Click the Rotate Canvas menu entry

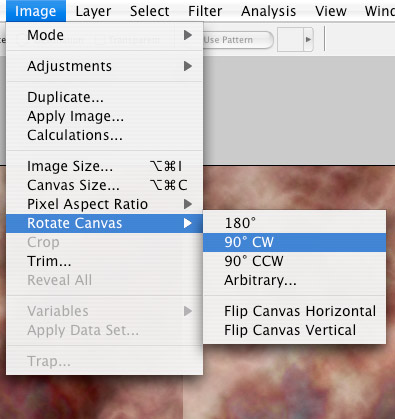104,223
